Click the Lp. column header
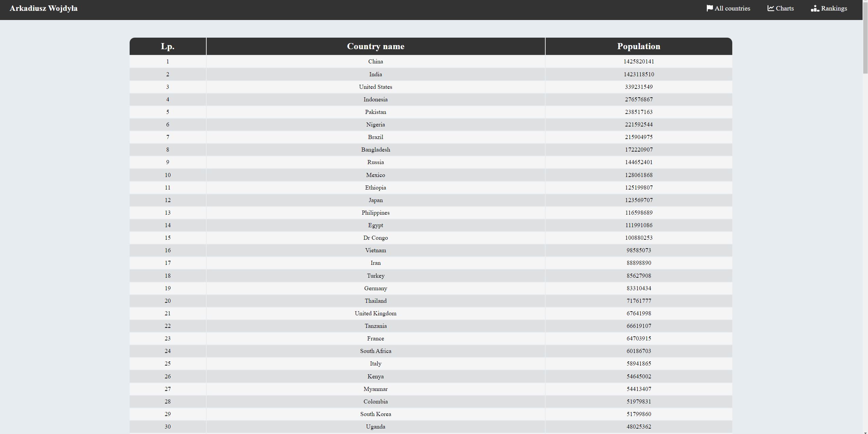Screen dimensions: 868x434 pos(168,46)
